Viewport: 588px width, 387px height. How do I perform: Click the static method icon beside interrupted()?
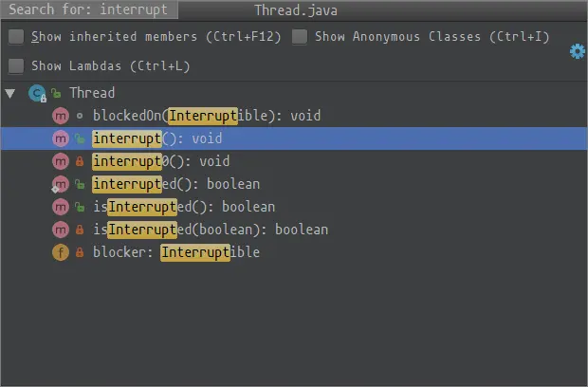click(61, 184)
